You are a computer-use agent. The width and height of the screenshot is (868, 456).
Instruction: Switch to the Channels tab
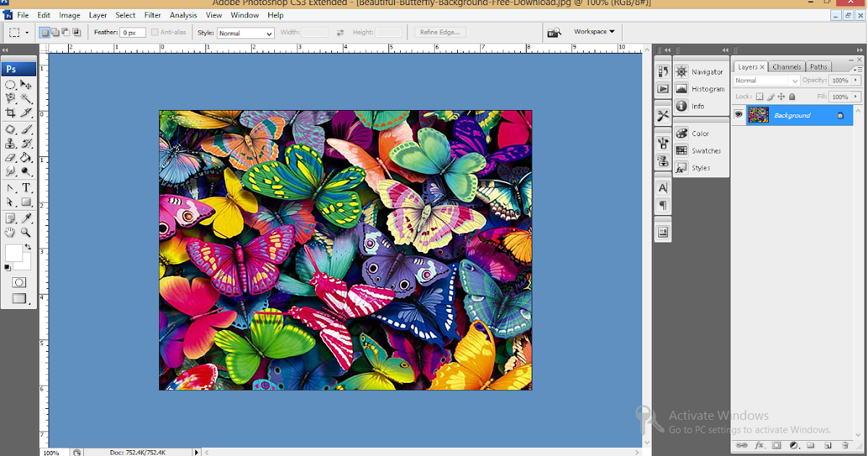tap(786, 66)
